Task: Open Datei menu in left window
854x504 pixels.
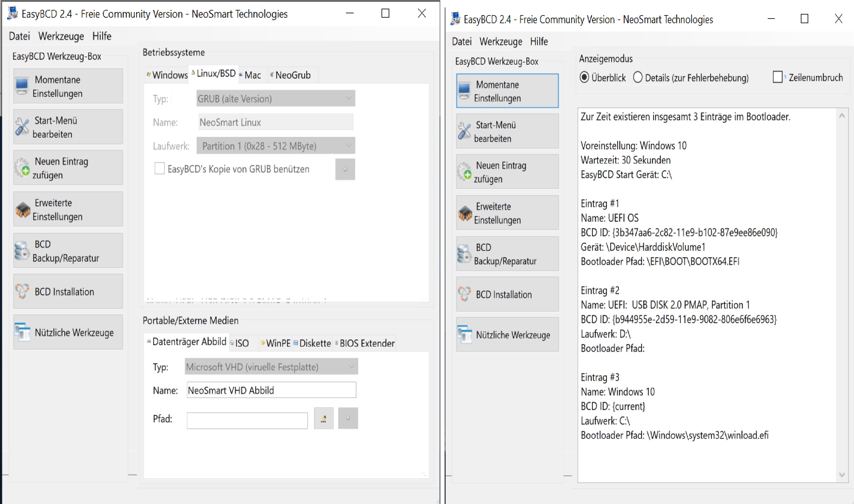Action: 19,36
